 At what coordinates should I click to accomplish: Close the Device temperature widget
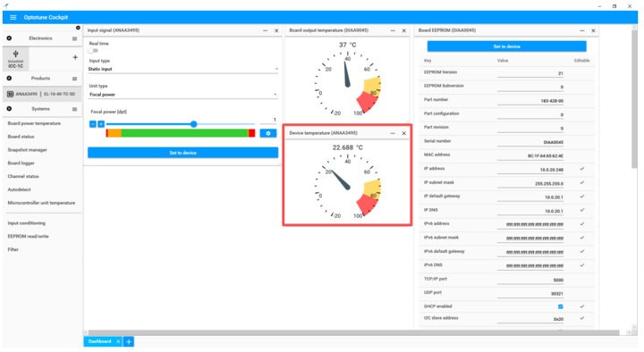[x=403, y=133]
